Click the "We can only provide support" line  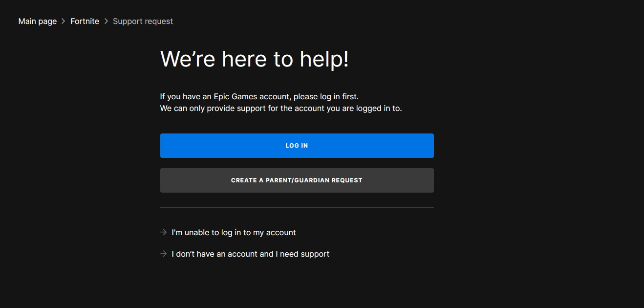point(280,109)
